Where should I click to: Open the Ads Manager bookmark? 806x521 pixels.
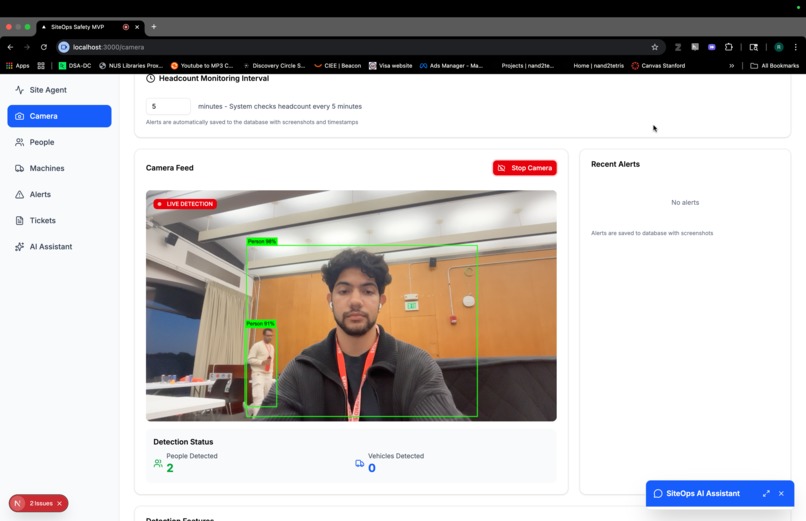[451, 66]
